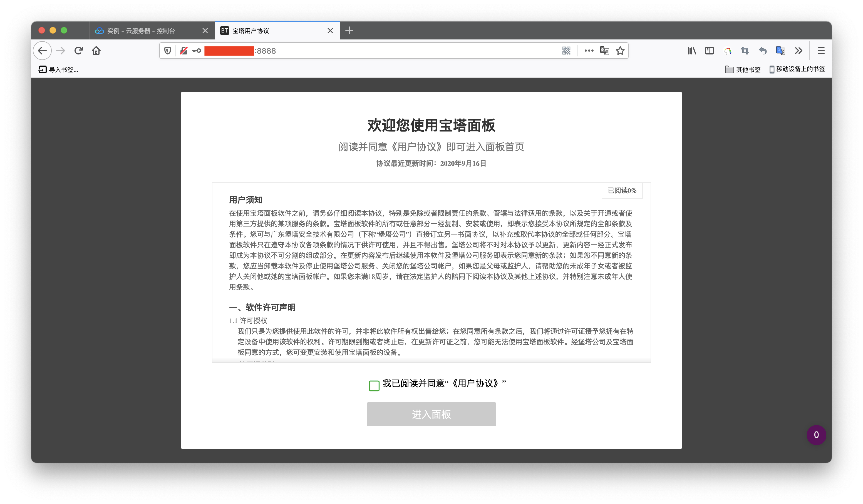Screen dimensions: 863x504
Task: Open the Firefox Library icon
Action: click(x=692, y=51)
